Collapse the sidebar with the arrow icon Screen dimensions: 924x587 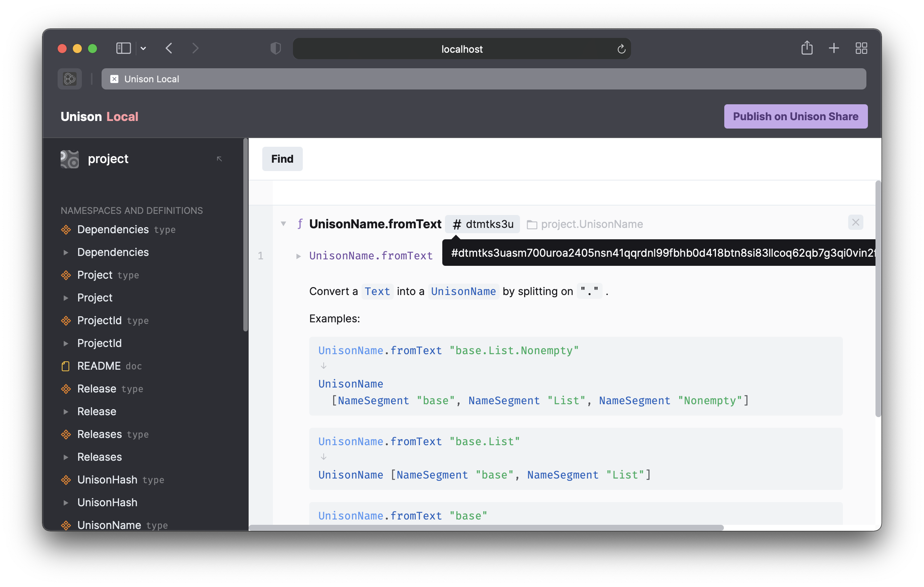pyautogui.click(x=219, y=159)
